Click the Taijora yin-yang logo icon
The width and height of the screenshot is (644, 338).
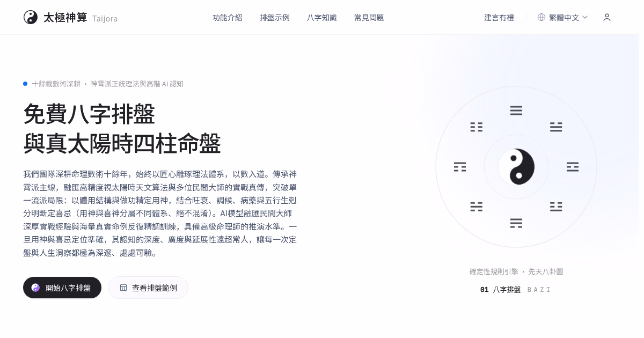(x=31, y=17)
